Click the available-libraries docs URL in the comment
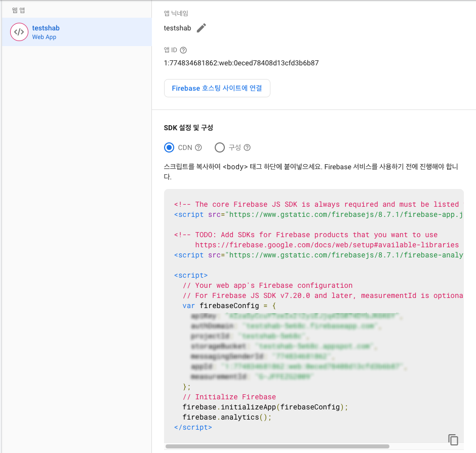This screenshot has height=453, width=476. 327,245
